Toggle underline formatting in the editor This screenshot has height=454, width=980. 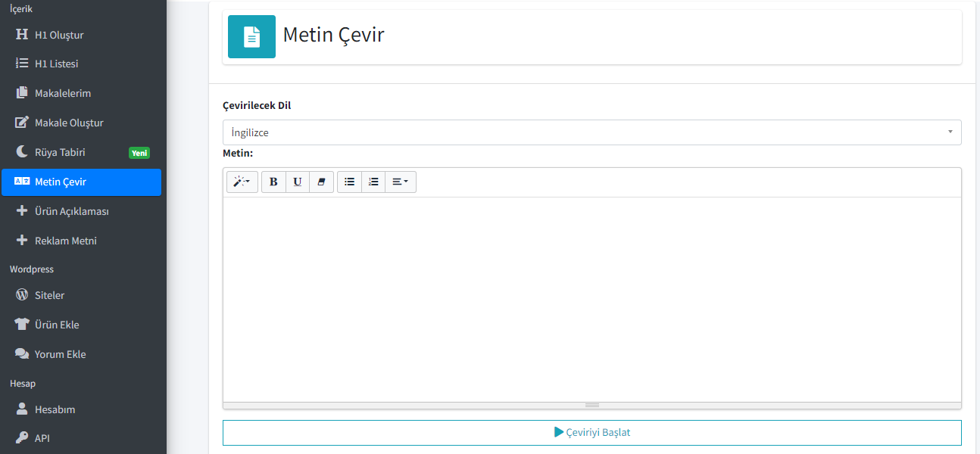(298, 182)
